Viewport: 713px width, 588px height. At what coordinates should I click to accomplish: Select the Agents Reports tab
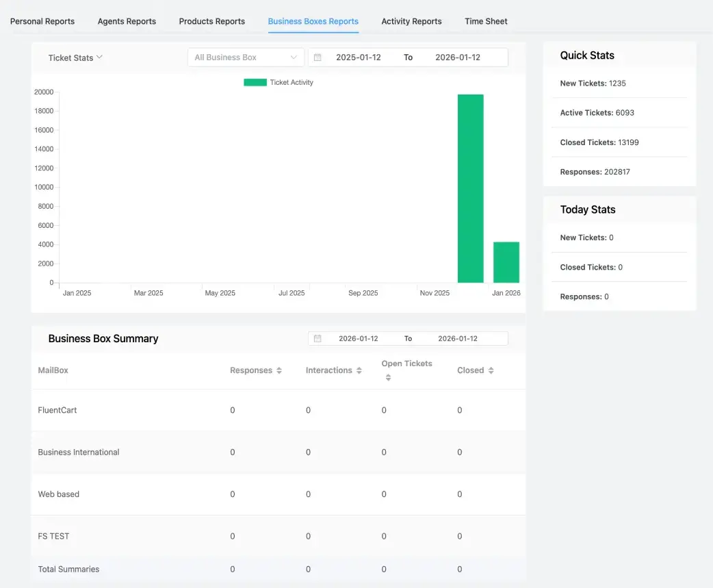pos(126,21)
